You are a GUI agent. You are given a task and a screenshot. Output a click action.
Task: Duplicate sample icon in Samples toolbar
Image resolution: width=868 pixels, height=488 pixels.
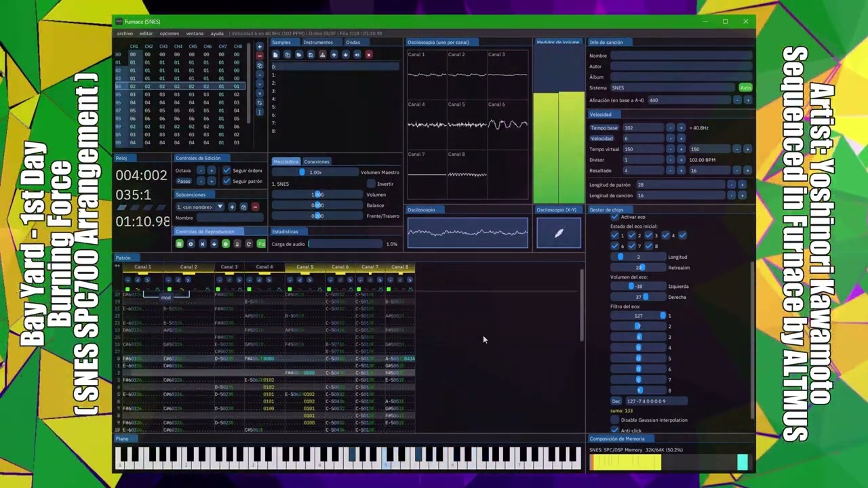tap(288, 55)
